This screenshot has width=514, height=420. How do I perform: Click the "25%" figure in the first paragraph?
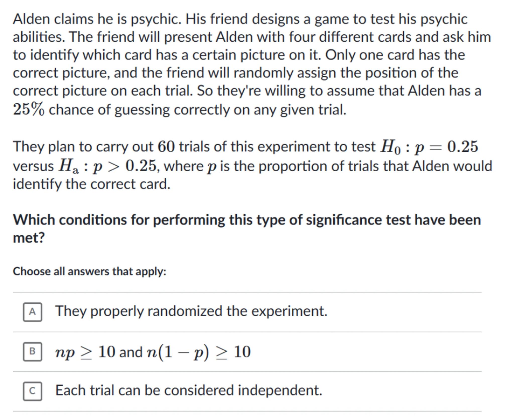[29, 110]
